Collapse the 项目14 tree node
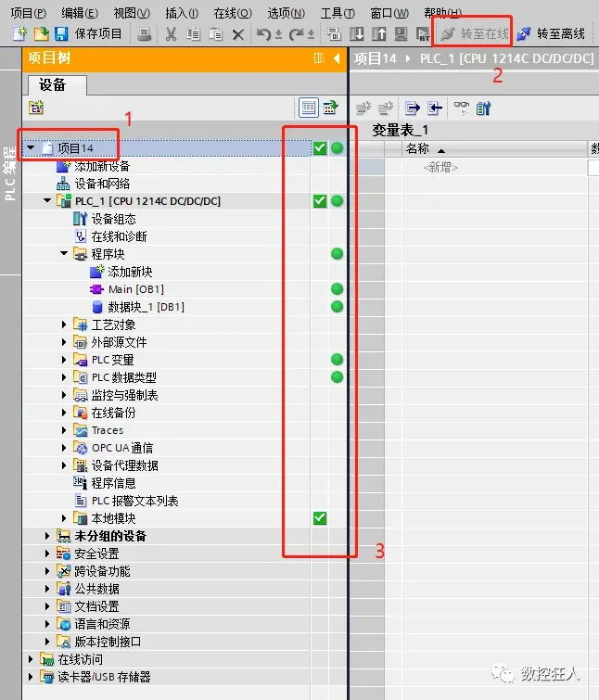Screen dimensions: 599x700 (x=31, y=147)
